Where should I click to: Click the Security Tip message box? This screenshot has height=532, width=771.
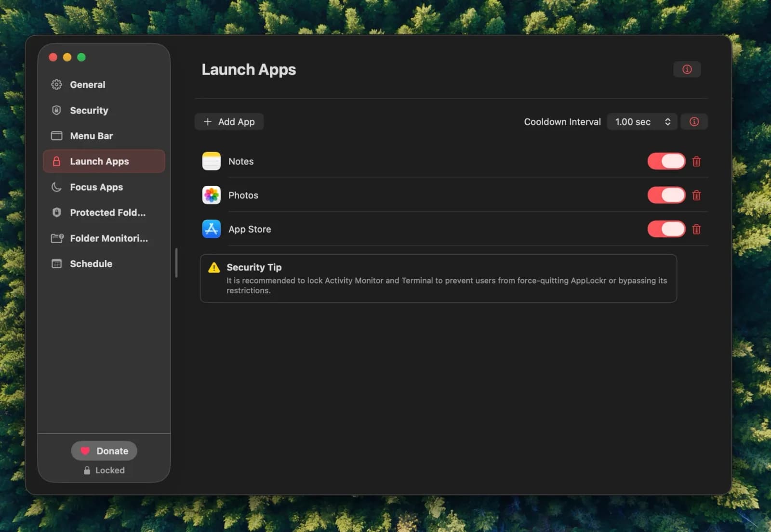(438, 278)
